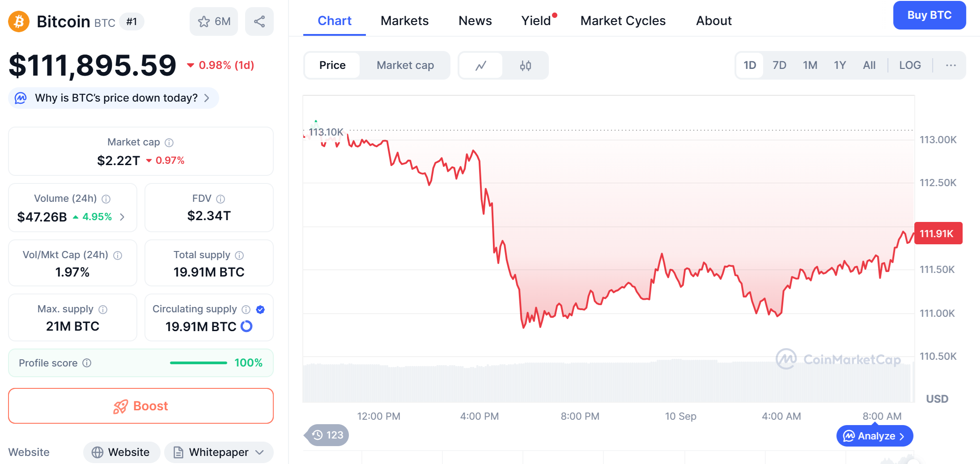Switch to the candlestick chart icon
This screenshot has width=980, height=464.
coord(525,66)
